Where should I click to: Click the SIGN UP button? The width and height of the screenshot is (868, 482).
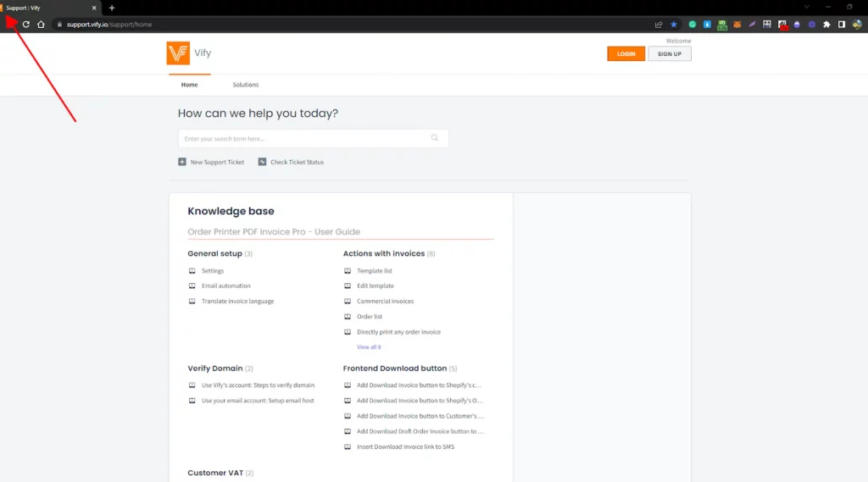click(x=670, y=54)
